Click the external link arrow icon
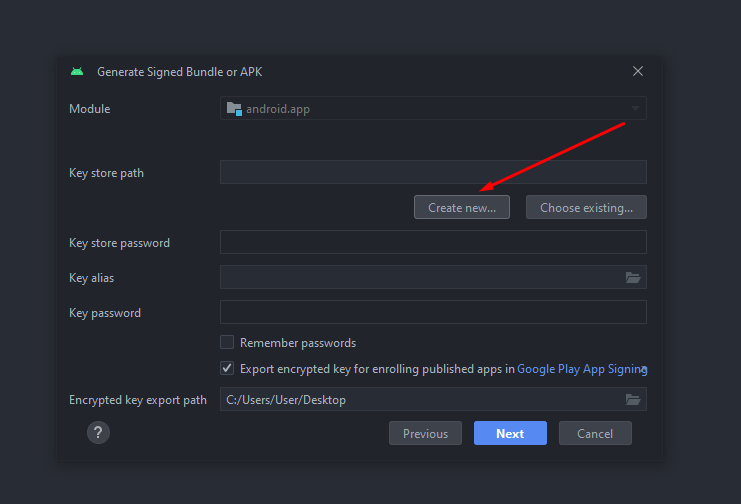 (643, 369)
